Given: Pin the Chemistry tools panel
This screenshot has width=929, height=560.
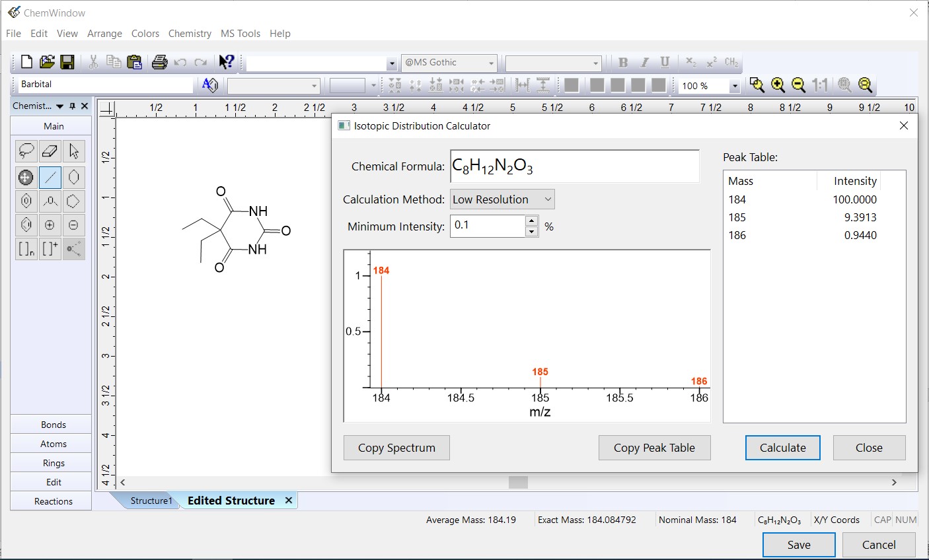Looking at the screenshot, I should click(73, 106).
